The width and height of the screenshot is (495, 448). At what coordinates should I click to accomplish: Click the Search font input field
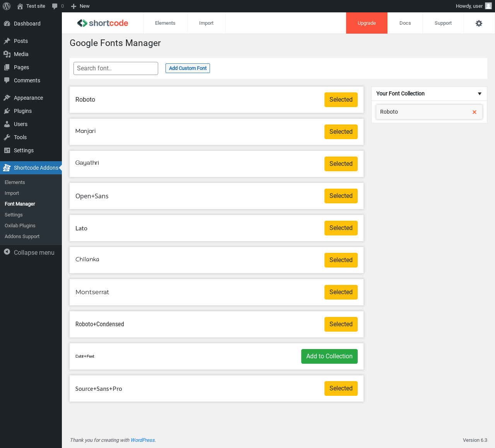click(x=116, y=68)
